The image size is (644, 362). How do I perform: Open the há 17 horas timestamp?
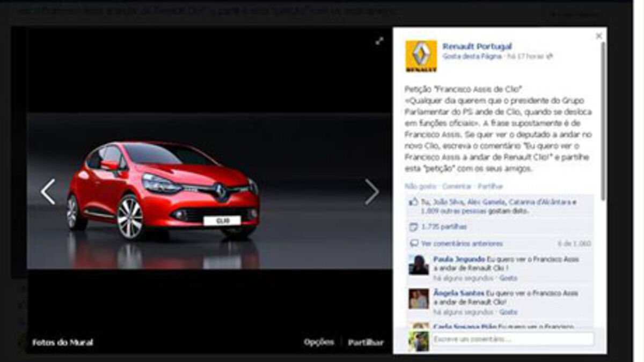[525, 56]
